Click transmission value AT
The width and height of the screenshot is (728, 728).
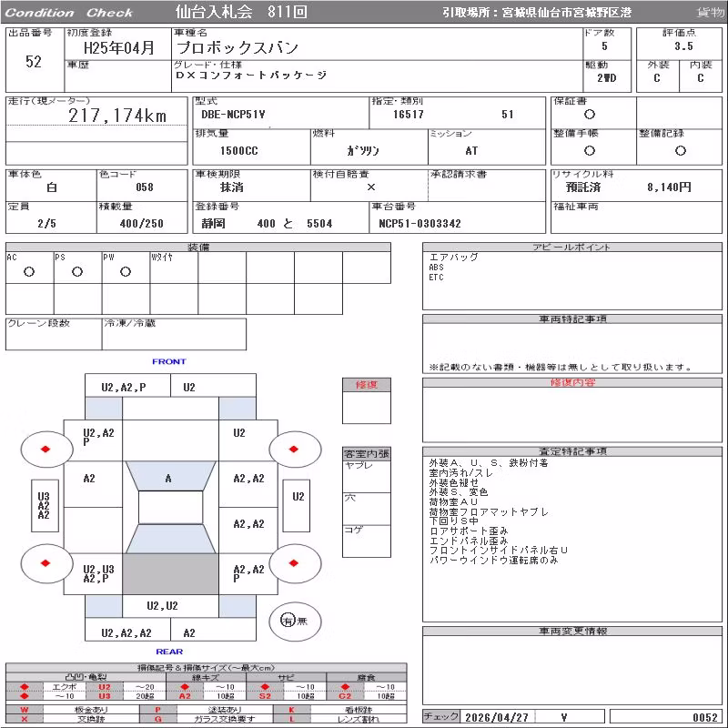(x=471, y=151)
